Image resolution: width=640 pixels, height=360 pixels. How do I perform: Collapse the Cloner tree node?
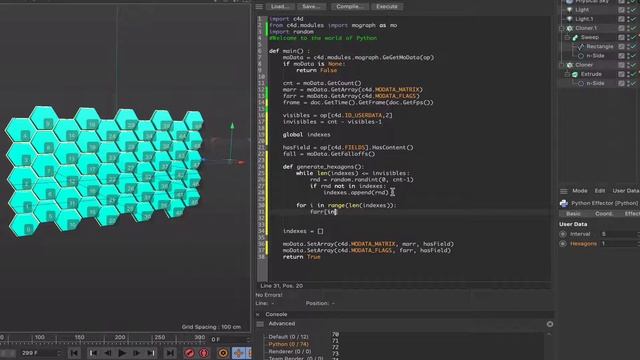click(562, 65)
